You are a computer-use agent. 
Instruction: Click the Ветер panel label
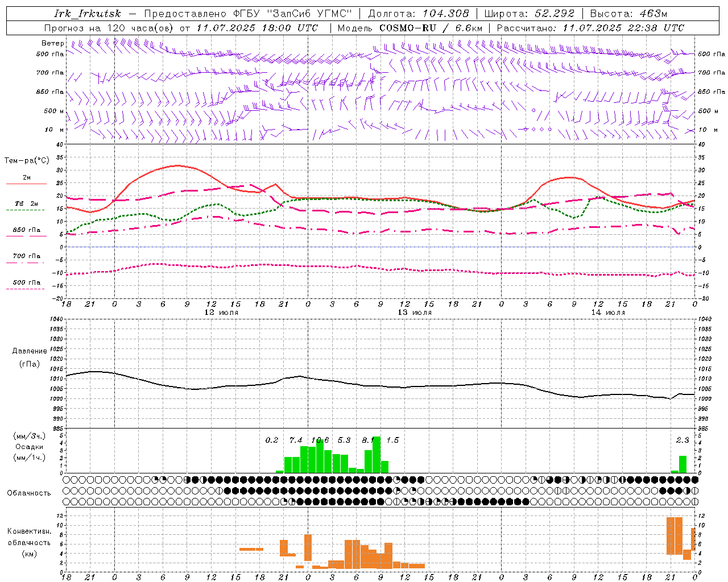click(52, 43)
